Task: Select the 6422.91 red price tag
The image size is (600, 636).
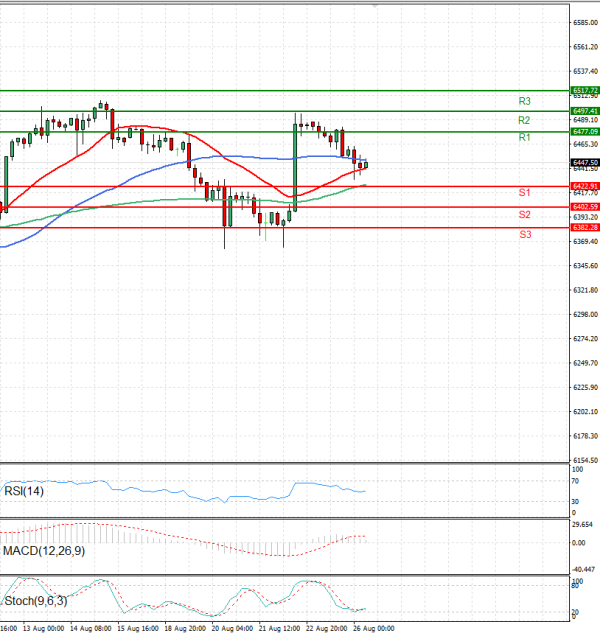Action: (585, 186)
